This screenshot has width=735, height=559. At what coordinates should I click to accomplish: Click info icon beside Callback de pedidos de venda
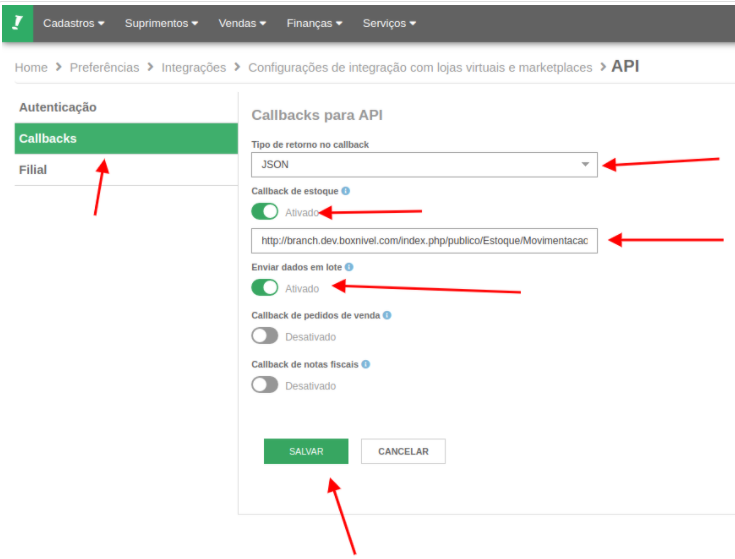pyautogui.click(x=387, y=315)
